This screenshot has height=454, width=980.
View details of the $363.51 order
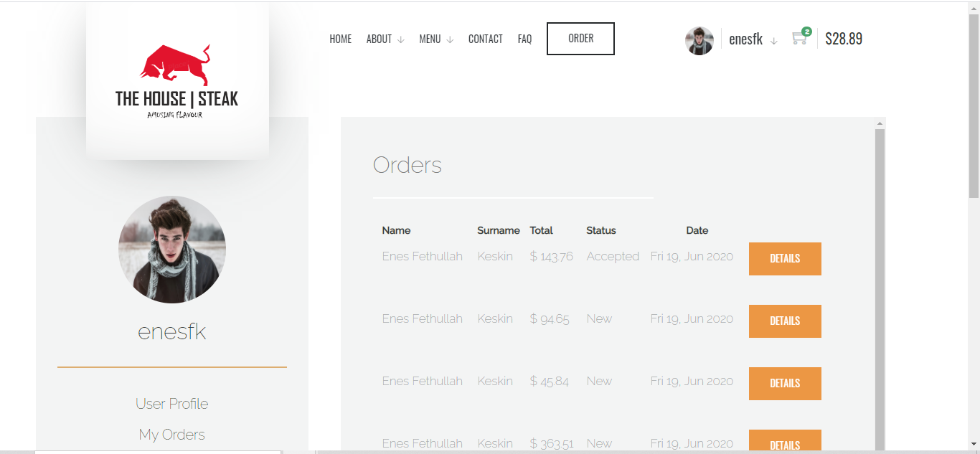[785, 442]
